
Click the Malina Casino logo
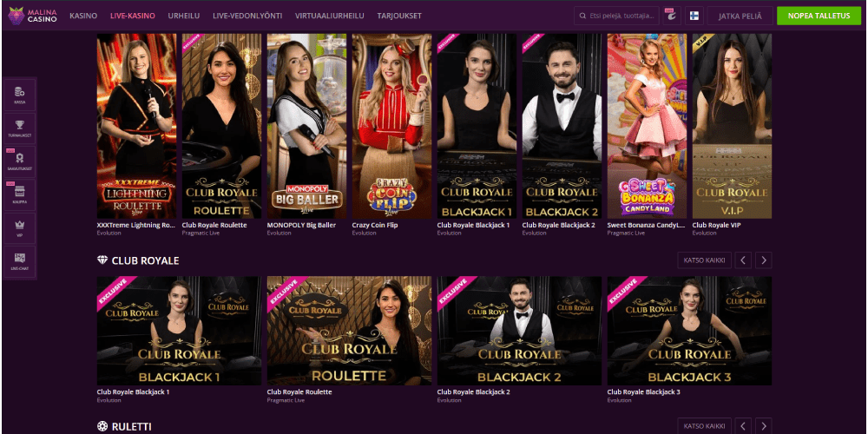pos(33,16)
